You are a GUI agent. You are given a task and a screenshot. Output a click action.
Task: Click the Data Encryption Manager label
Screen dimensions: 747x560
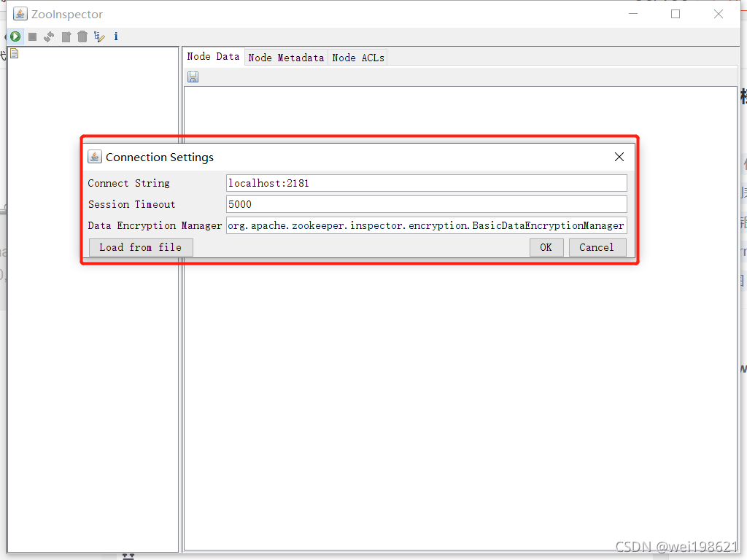click(155, 226)
